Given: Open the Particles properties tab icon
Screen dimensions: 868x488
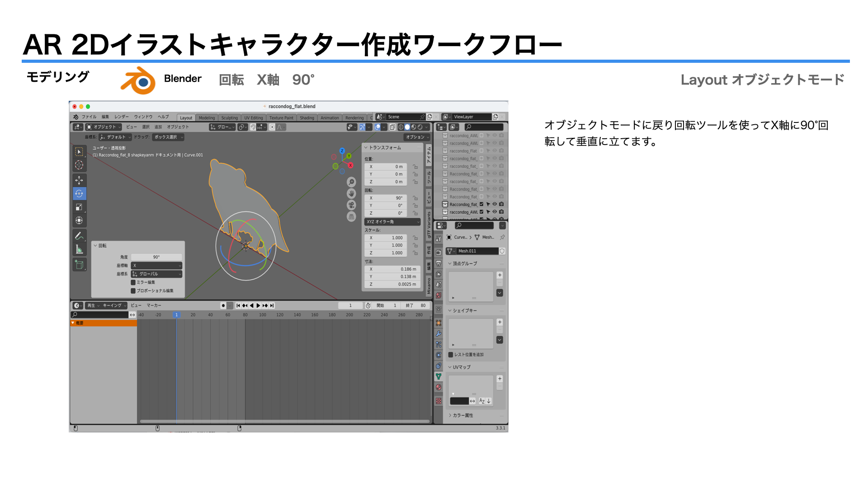Looking at the screenshot, I should click(439, 344).
